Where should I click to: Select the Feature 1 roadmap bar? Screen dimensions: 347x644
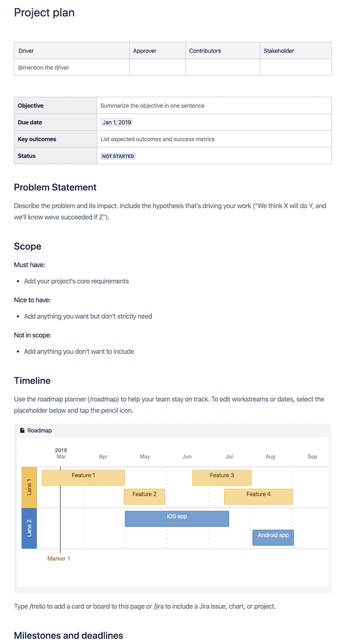pos(83,478)
